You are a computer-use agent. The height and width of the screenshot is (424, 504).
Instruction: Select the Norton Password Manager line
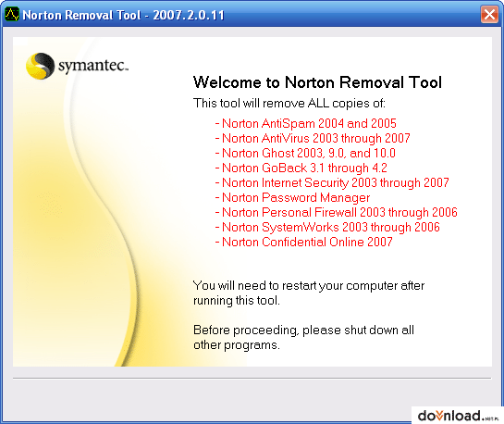coord(292,197)
